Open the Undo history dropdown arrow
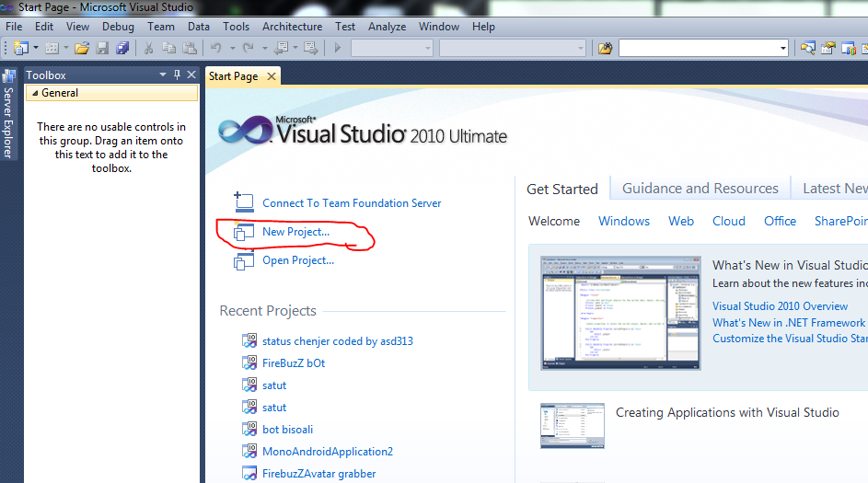Screen dimensions: 868x483 tap(233, 48)
